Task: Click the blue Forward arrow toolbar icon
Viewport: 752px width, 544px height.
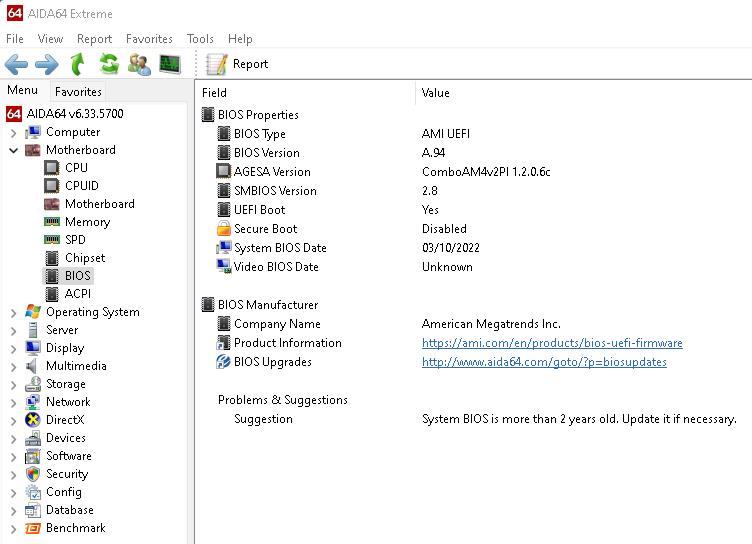Action: tap(47, 64)
